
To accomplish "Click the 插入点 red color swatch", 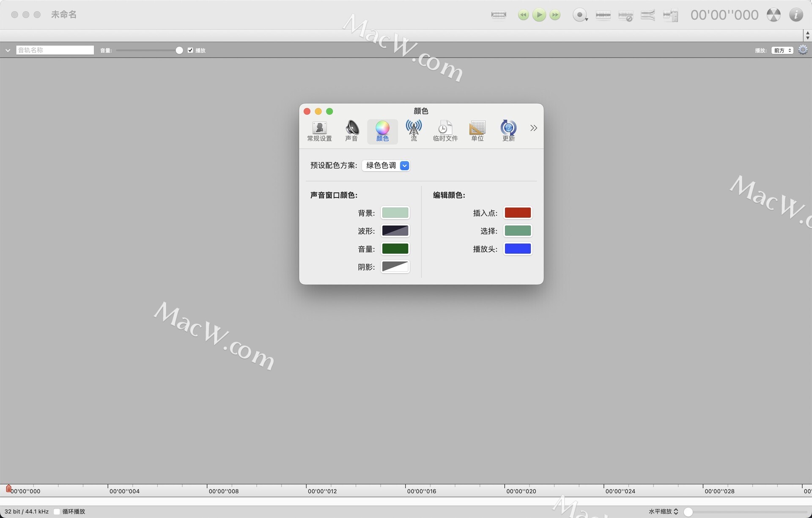I will [x=518, y=213].
